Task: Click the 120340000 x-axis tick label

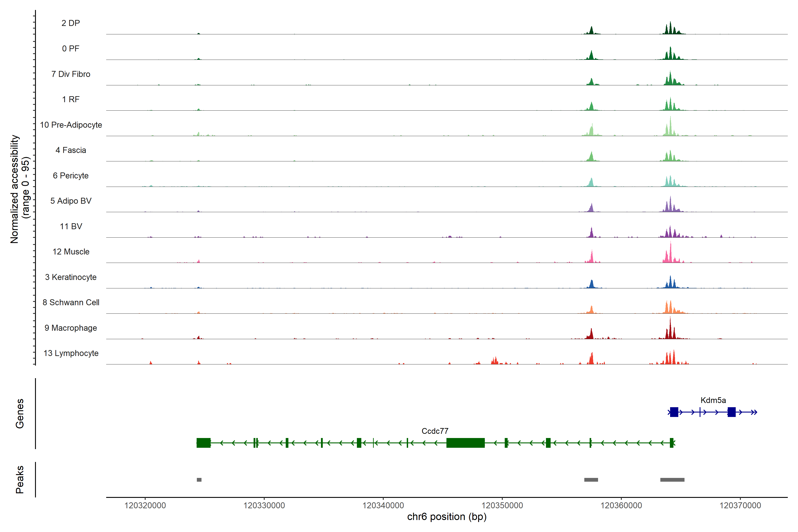Action: [383, 506]
